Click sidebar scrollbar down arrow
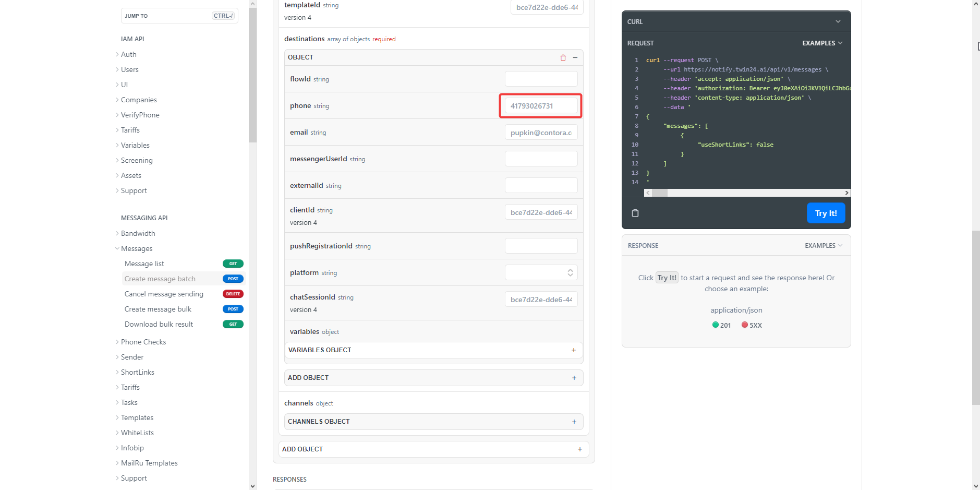This screenshot has height=490, width=980. coord(253,486)
